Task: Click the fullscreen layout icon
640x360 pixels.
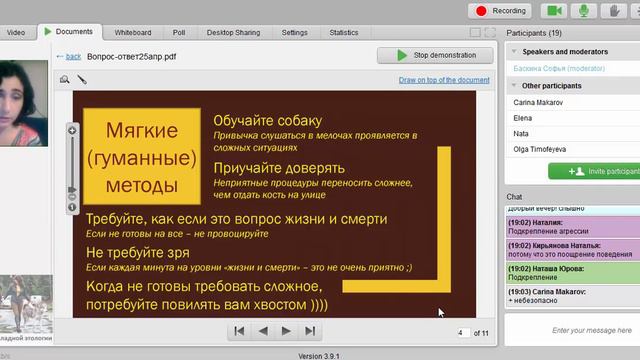Action: (490, 32)
